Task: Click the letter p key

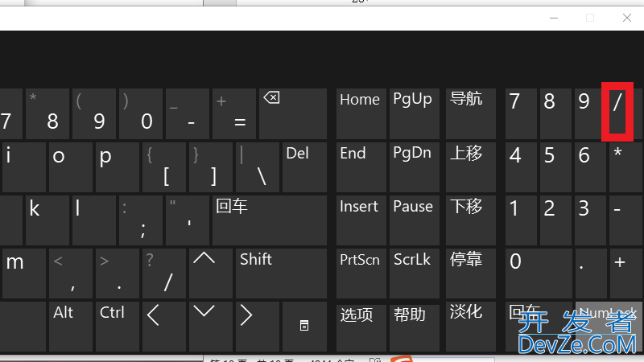Action: point(118,167)
